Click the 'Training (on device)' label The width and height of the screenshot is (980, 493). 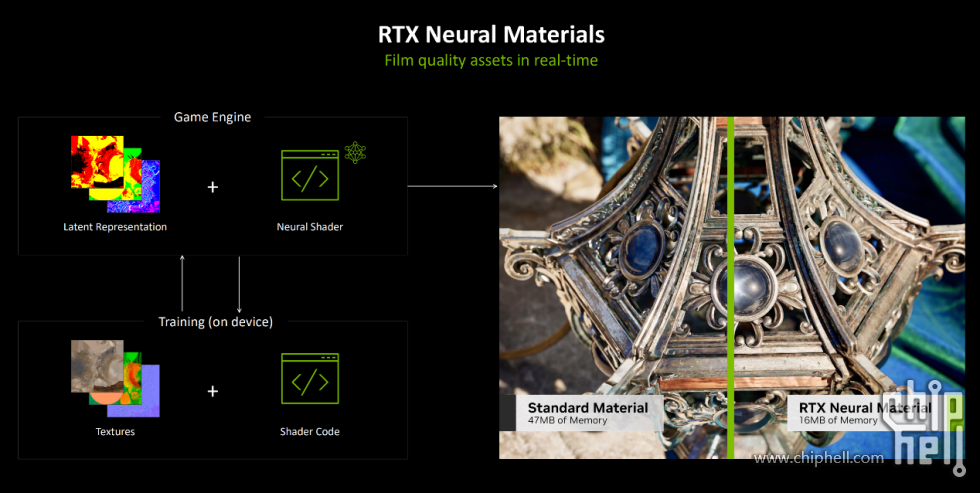coord(216,322)
